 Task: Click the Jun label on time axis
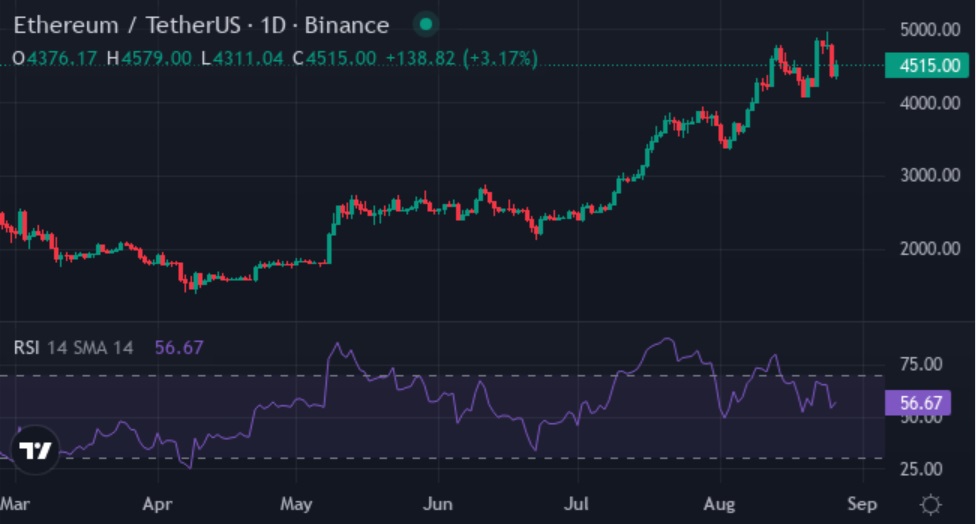[x=438, y=503]
